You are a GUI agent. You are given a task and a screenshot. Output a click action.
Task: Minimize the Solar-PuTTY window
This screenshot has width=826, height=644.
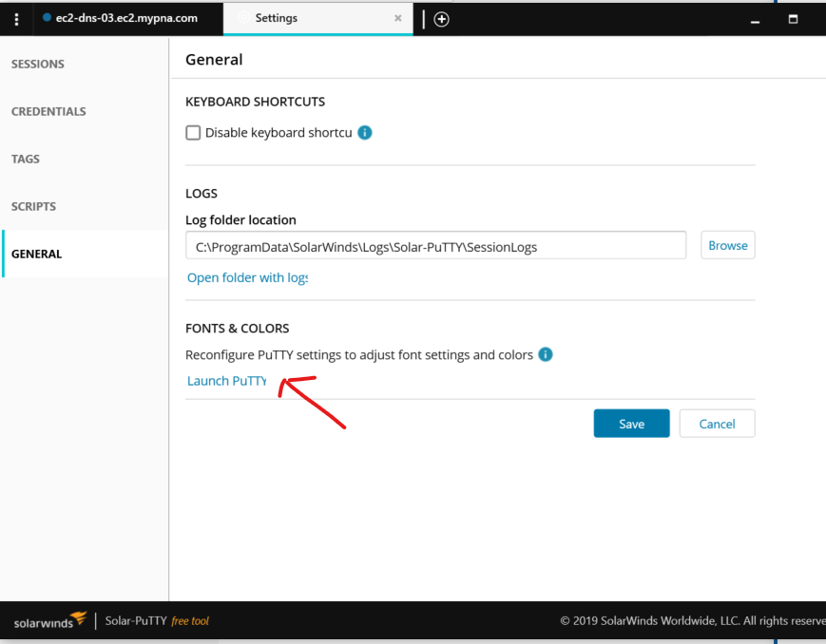(755, 21)
